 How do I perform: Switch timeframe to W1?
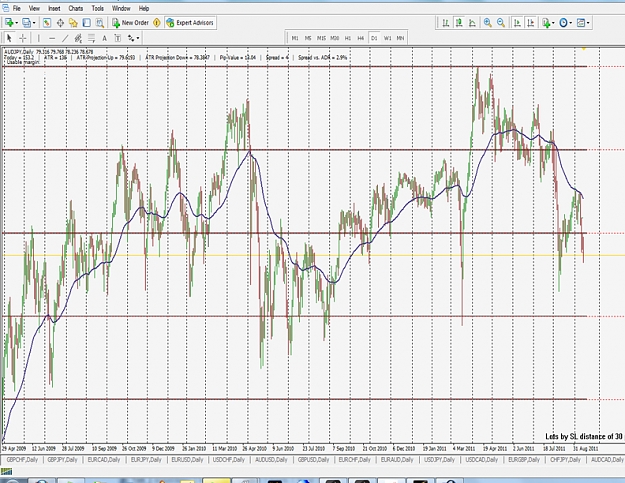[x=387, y=38]
